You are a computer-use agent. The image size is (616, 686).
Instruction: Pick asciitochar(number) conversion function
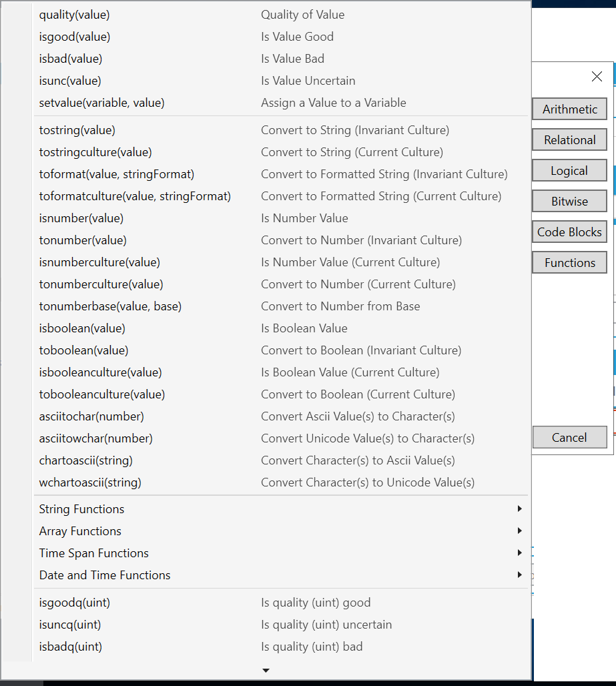[x=91, y=416]
